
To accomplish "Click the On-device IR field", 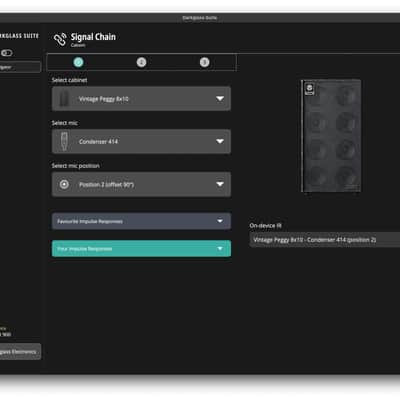I will click(324, 240).
